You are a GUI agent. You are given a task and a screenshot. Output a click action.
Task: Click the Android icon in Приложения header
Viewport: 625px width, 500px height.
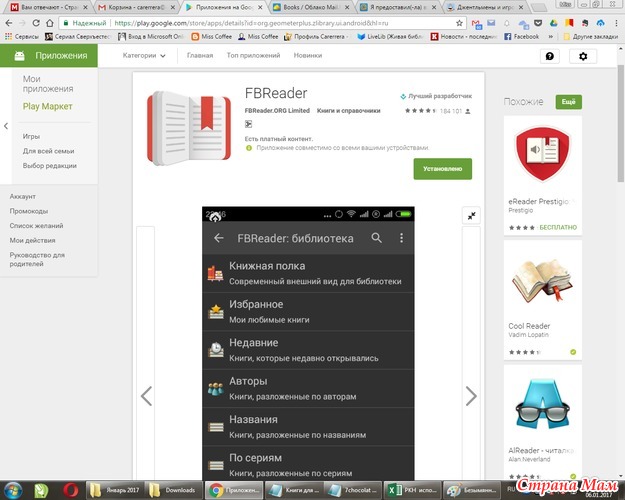click(19, 56)
